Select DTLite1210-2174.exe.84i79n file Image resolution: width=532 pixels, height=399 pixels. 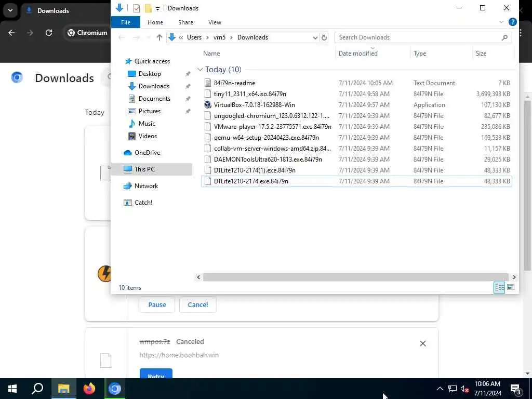point(356,181)
